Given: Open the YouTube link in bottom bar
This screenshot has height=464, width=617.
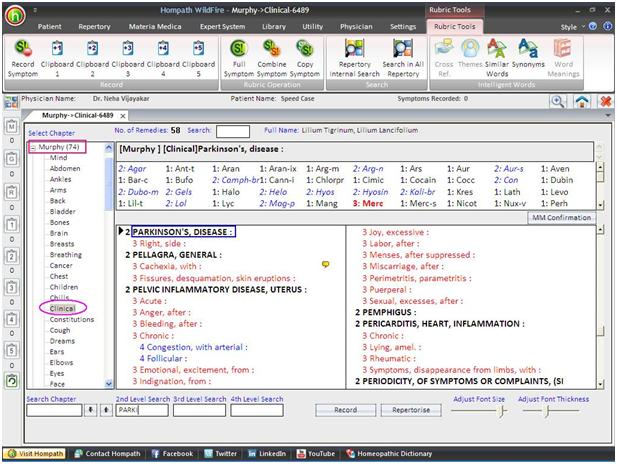Looking at the screenshot, I should (316, 453).
